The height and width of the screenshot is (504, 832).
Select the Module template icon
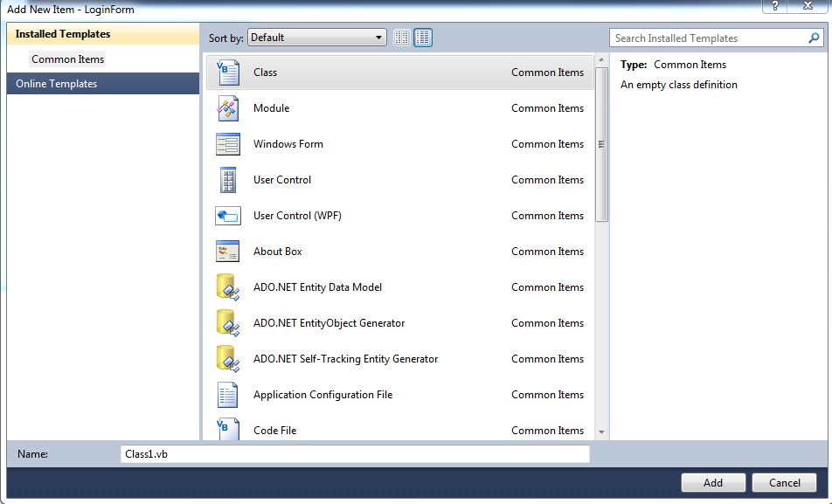pyautogui.click(x=228, y=108)
